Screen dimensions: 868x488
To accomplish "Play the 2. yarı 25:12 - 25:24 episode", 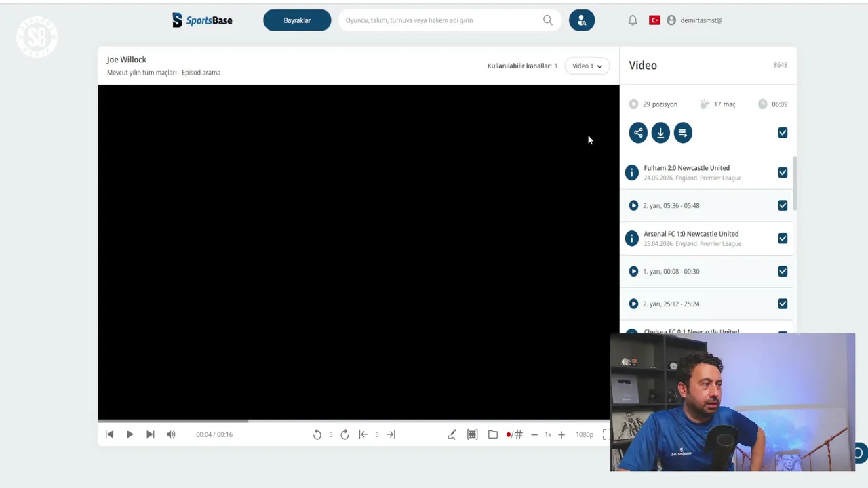I will [633, 304].
